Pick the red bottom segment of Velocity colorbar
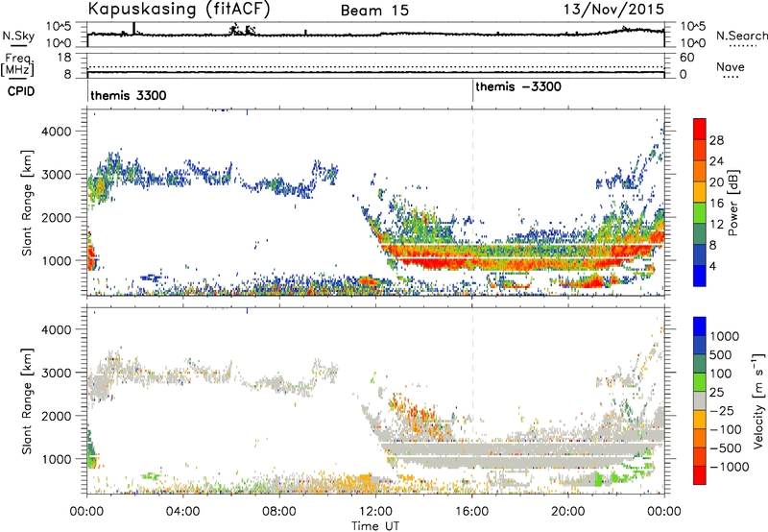Viewport: 768px width, 532px height. point(700,474)
